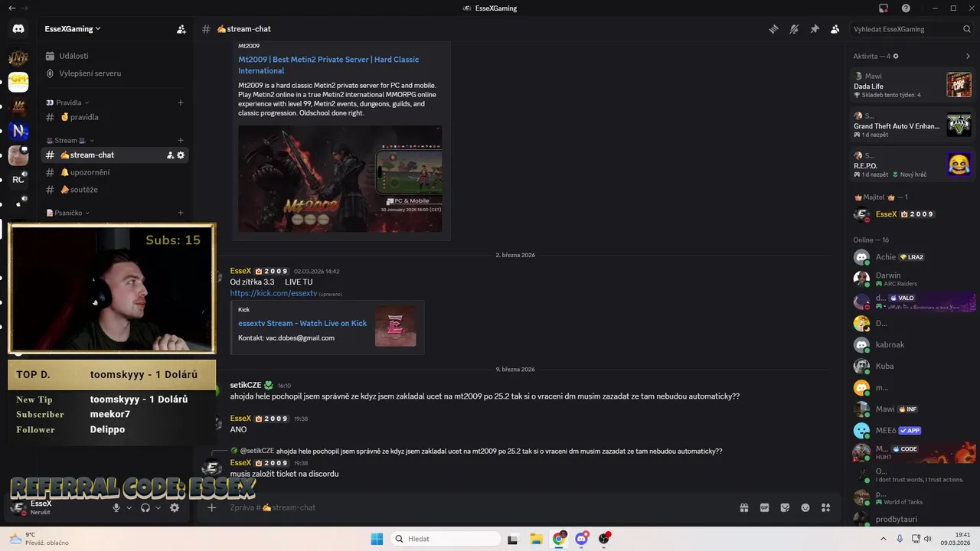Add channel to Pravidla category
980x551 pixels.
[181, 103]
